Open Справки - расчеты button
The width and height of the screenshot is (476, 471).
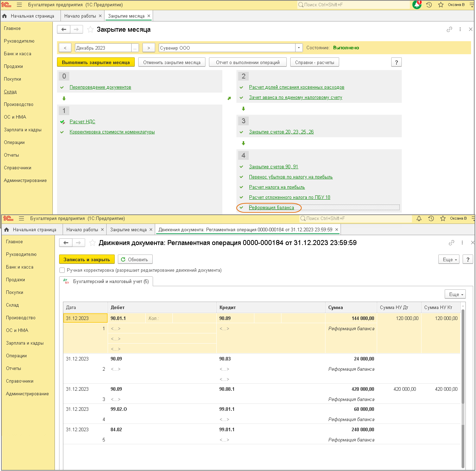tap(315, 62)
